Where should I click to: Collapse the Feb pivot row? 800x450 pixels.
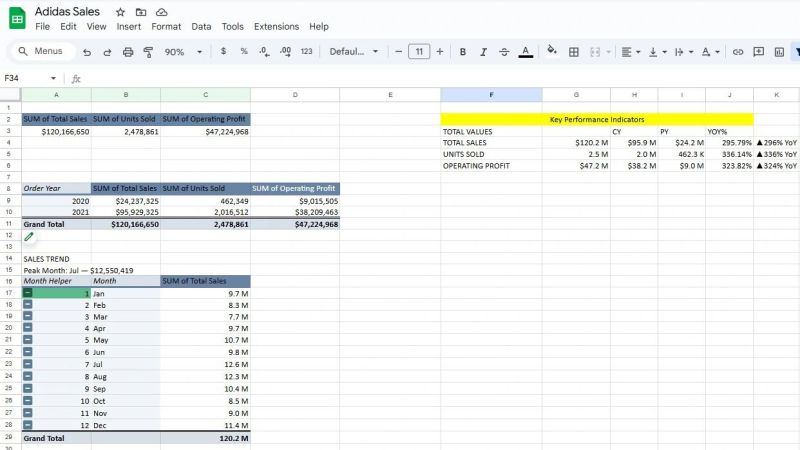(x=28, y=305)
